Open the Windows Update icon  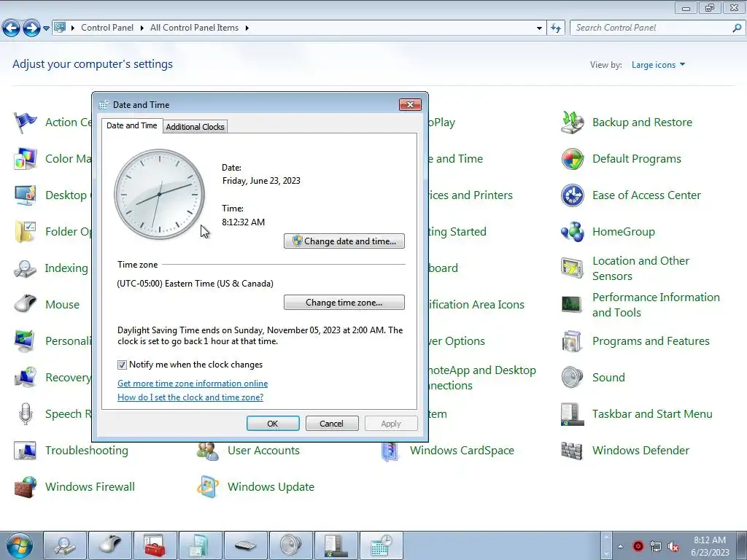click(x=208, y=486)
